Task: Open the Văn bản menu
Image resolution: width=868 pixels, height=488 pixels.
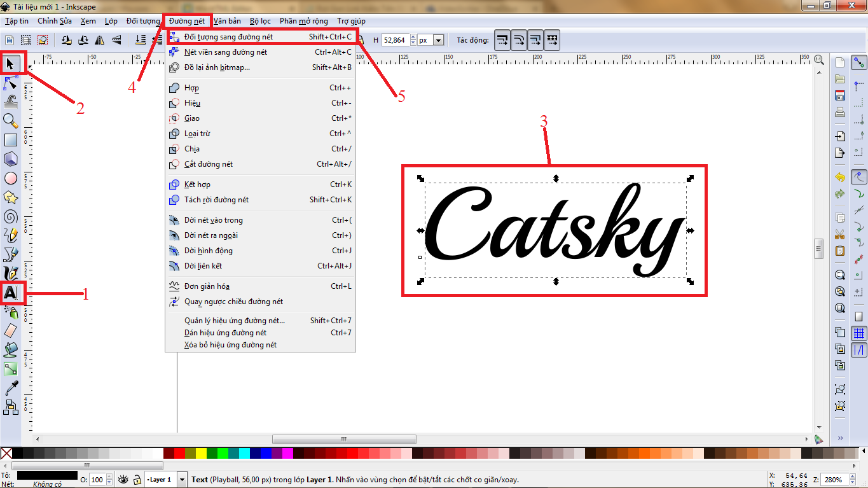Action: (227, 21)
